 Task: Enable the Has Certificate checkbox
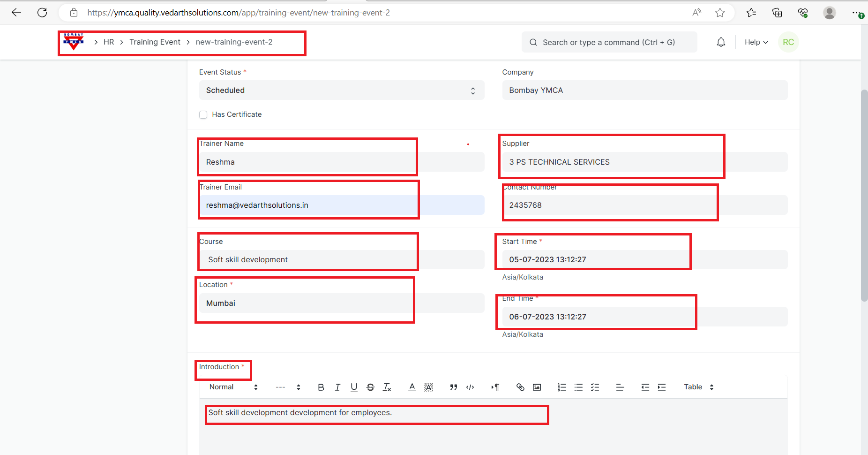click(x=203, y=114)
